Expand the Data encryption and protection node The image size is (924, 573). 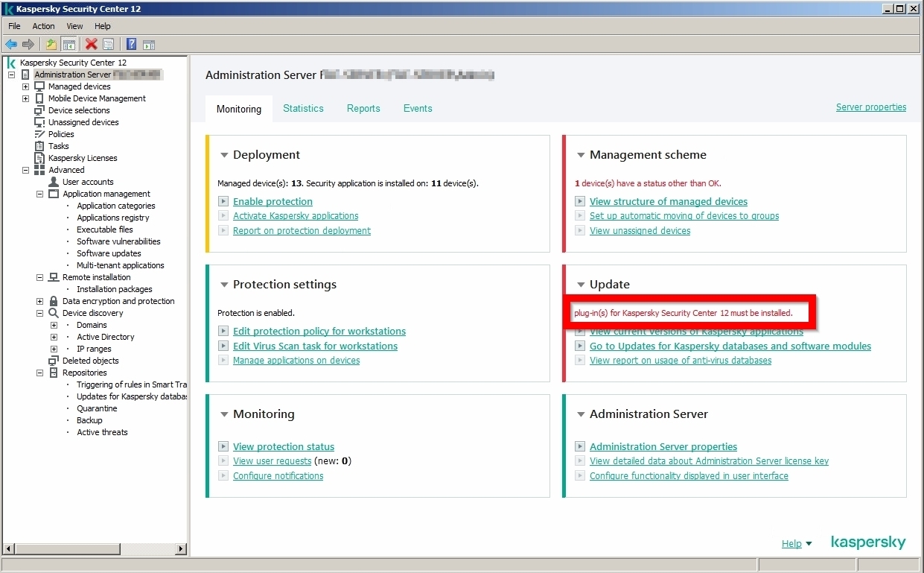coord(39,301)
